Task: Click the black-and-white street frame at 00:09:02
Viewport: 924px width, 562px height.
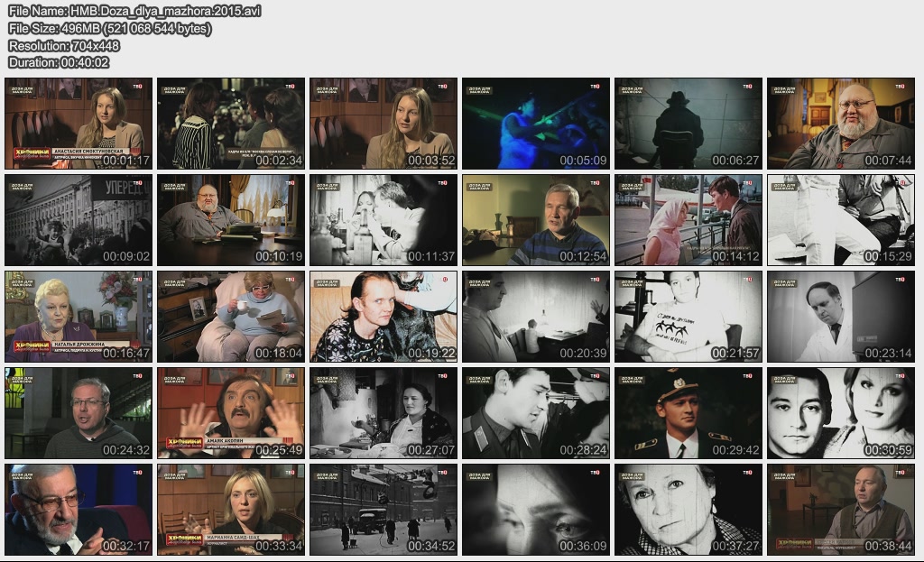Action: [78, 220]
